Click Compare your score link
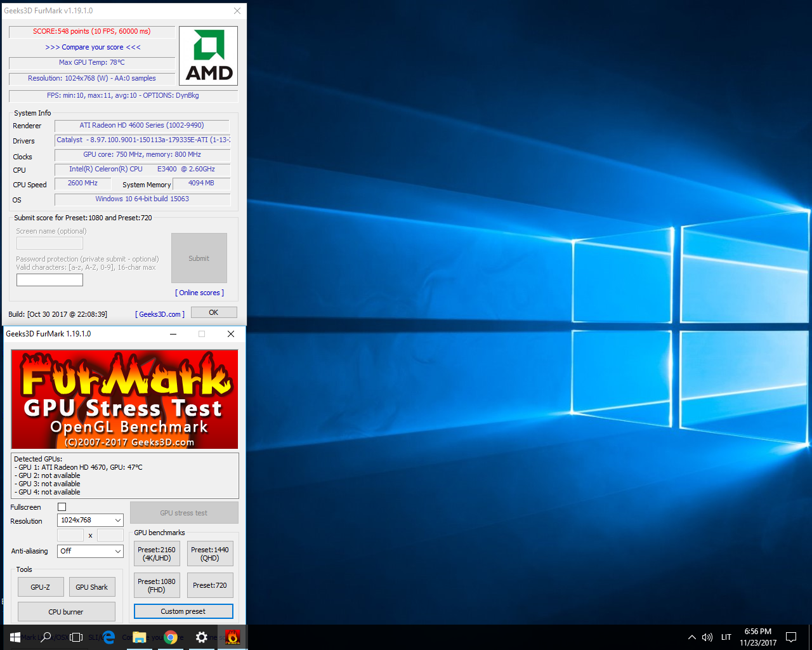The height and width of the screenshot is (650, 812). (x=93, y=47)
